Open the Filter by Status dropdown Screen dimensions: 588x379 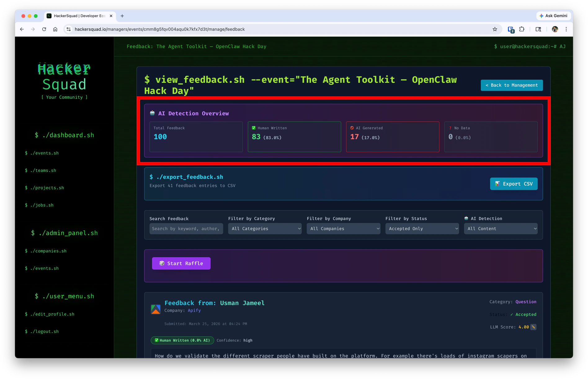pyautogui.click(x=422, y=229)
